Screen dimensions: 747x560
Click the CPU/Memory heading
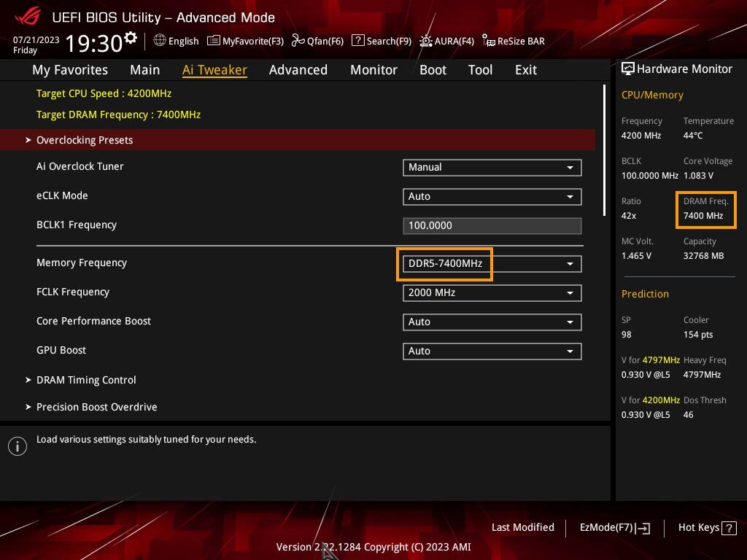652,95
